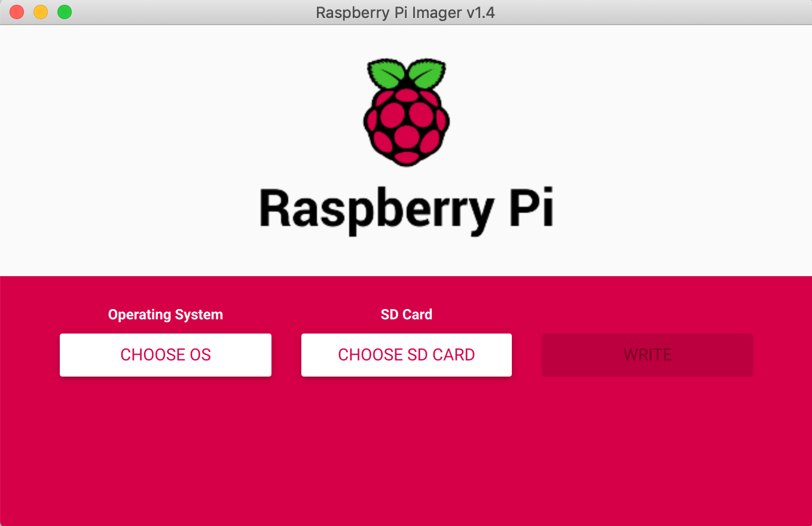Start writing the image to SD card
Screen dimensions: 812x526
[x=647, y=354]
